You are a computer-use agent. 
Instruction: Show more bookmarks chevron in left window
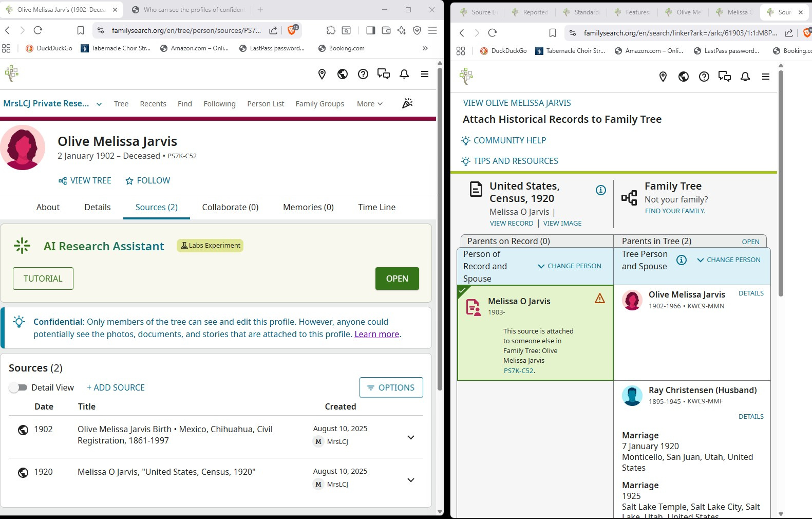tap(425, 48)
